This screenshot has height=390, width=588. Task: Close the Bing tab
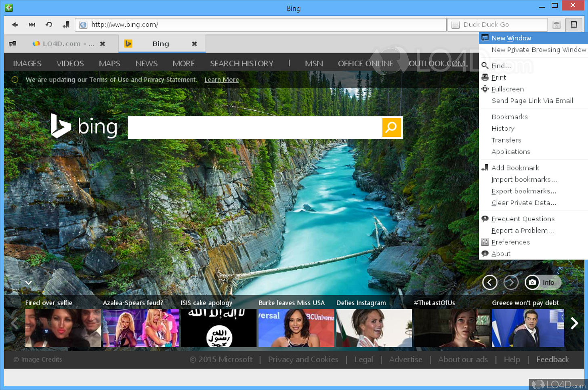tap(194, 44)
